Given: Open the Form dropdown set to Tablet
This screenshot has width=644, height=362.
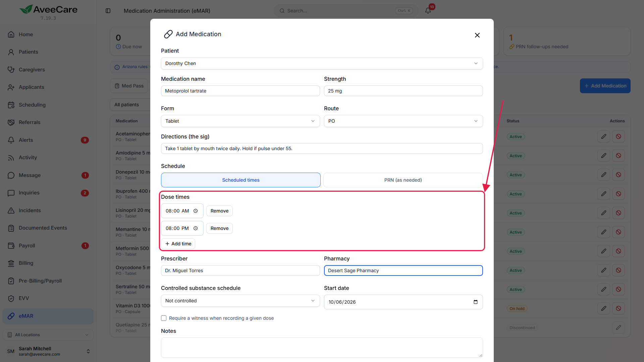Looking at the screenshot, I should (240, 121).
